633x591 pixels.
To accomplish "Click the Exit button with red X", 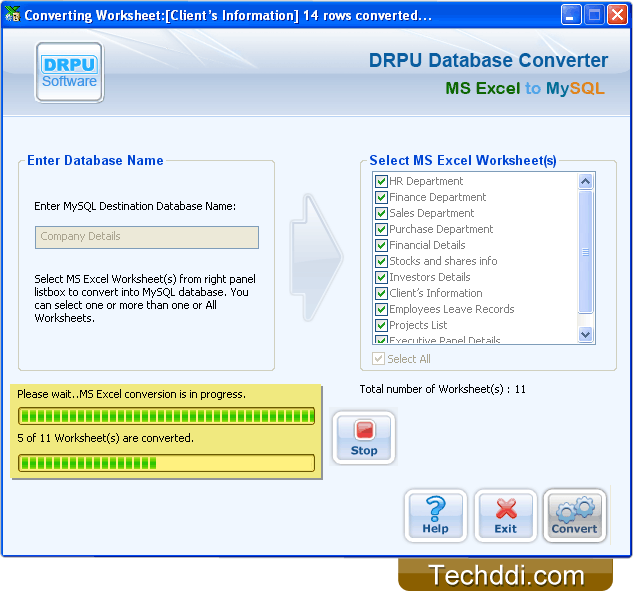I will coord(505,516).
